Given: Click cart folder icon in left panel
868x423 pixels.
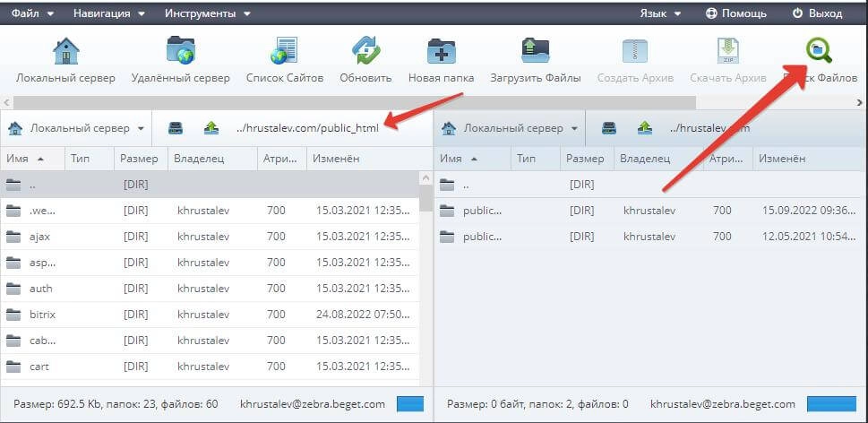Looking at the screenshot, I should [13, 367].
